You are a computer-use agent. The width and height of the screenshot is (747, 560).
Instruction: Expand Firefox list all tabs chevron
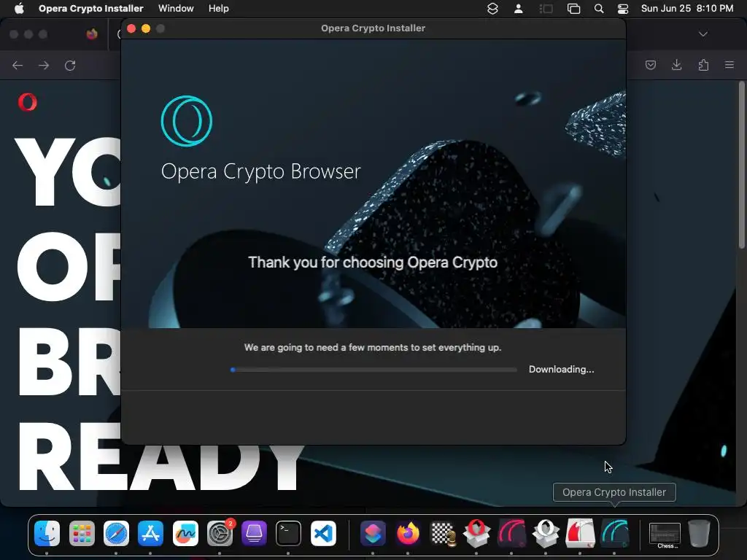(x=703, y=34)
